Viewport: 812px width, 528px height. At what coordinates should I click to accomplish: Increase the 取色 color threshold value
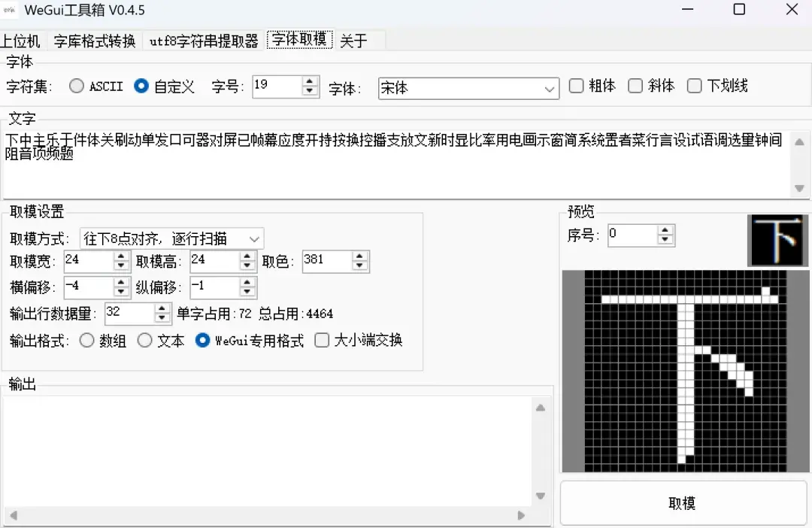pyautogui.click(x=359, y=257)
